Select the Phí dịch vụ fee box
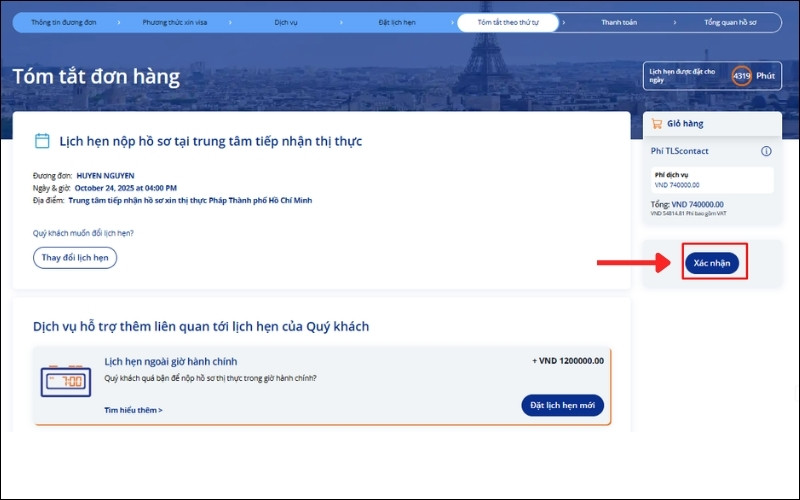 pyautogui.click(x=711, y=179)
